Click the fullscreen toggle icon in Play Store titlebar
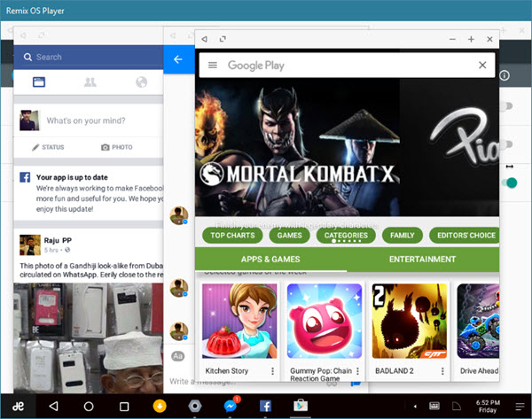Screen dimensions: 532x419 (223, 39)
